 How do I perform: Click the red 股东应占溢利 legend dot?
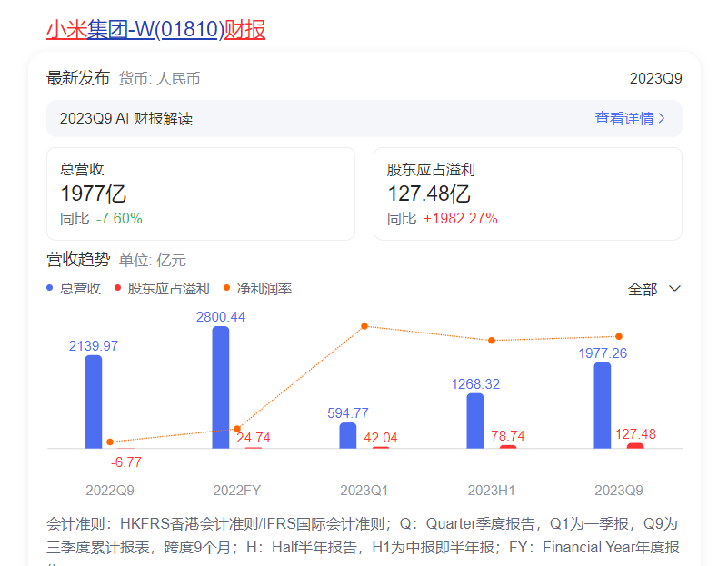(x=118, y=288)
